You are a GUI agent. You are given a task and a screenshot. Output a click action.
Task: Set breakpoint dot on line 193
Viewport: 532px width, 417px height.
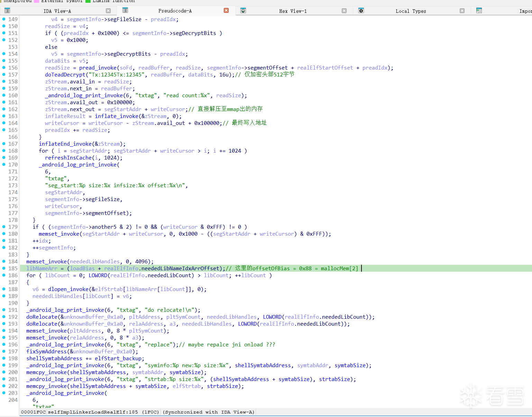[4, 324]
